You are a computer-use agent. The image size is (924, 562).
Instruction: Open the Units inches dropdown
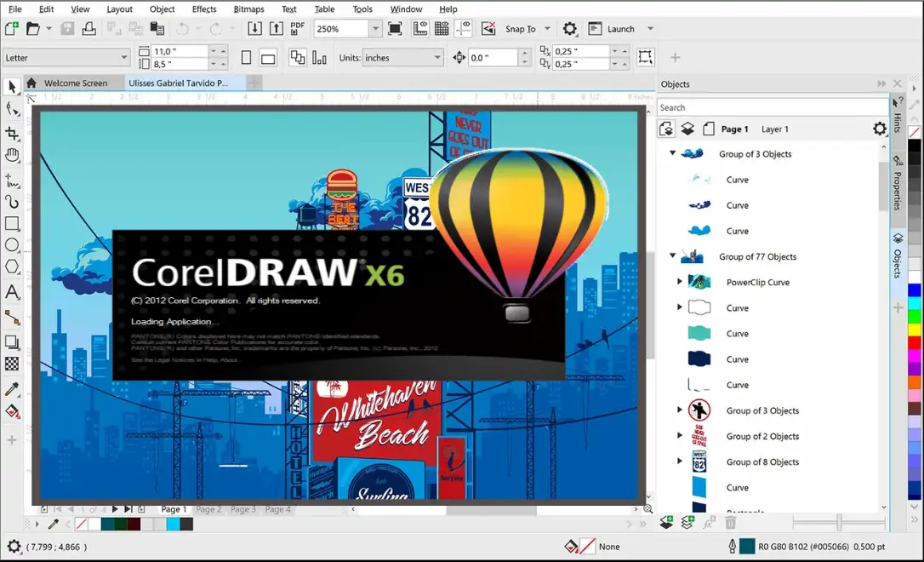point(436,57)
